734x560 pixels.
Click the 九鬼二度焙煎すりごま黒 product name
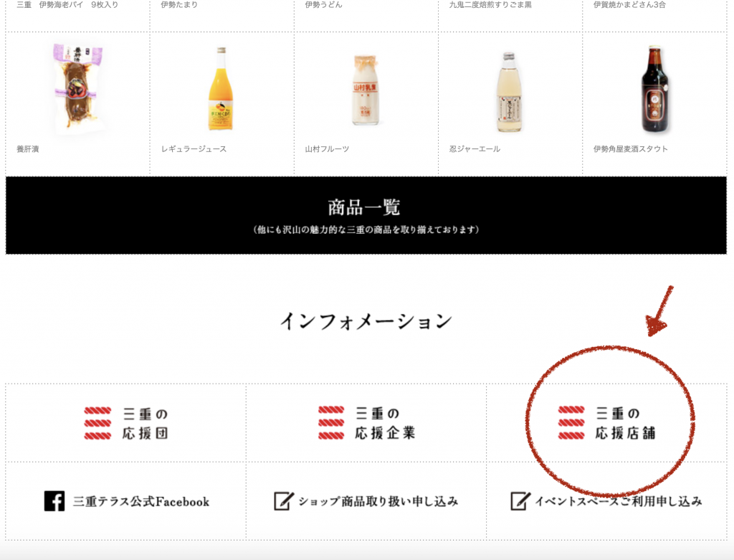(x=490, y=5)
